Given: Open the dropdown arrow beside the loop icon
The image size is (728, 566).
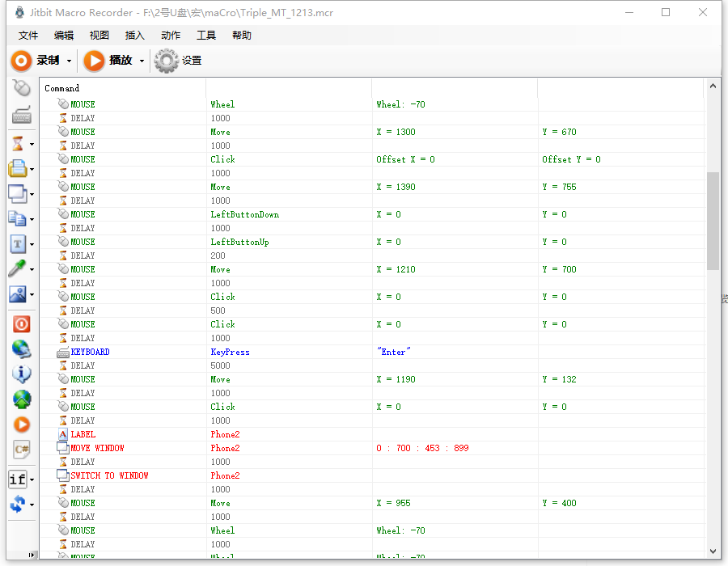Looking at the screenshot, I should pos(32,505).
